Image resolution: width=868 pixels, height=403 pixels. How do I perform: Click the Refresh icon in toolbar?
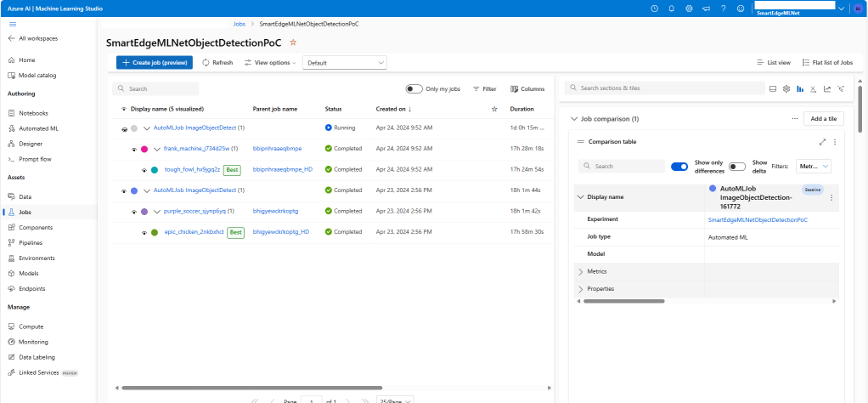tap(206, 63)
